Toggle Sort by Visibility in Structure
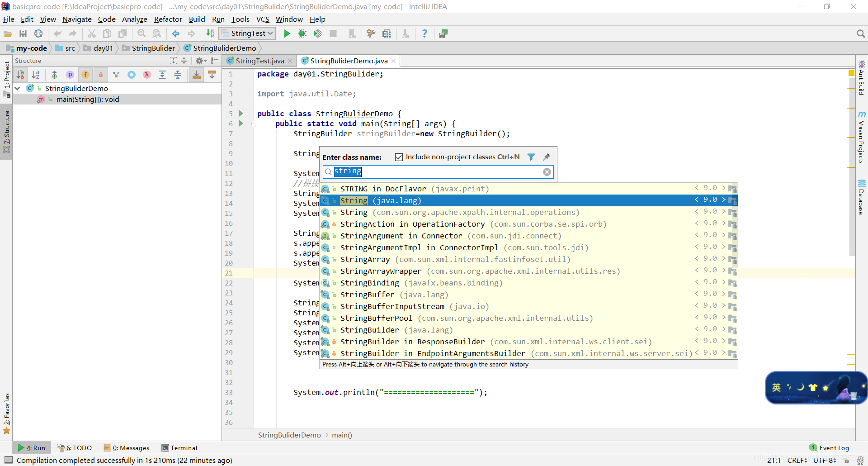Viewport: 868px width, 466px height. tap(21, 75)
